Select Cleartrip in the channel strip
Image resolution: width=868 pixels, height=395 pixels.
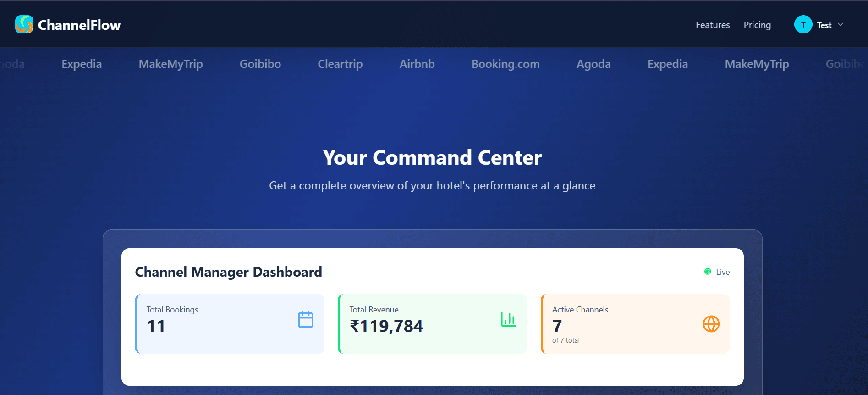(340, 64)
